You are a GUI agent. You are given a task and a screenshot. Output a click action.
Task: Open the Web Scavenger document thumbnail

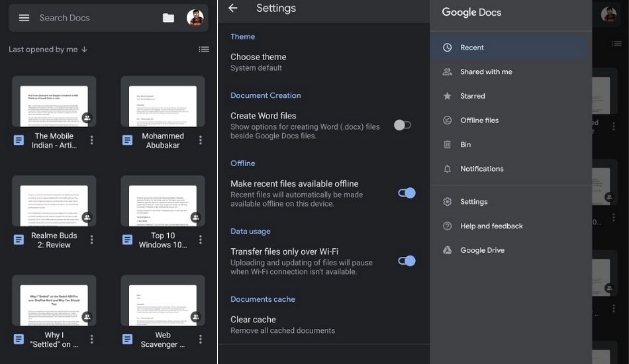click(163, 300)
